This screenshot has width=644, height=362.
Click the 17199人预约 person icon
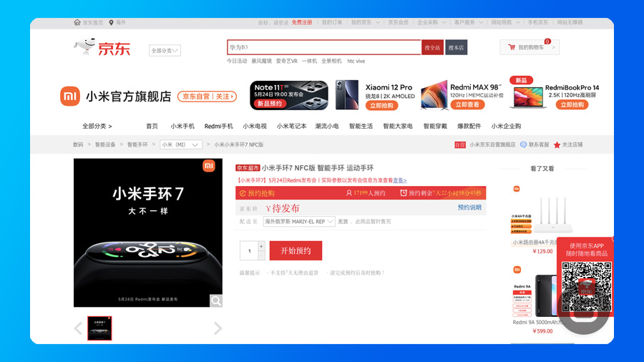(x=348, y=193)
